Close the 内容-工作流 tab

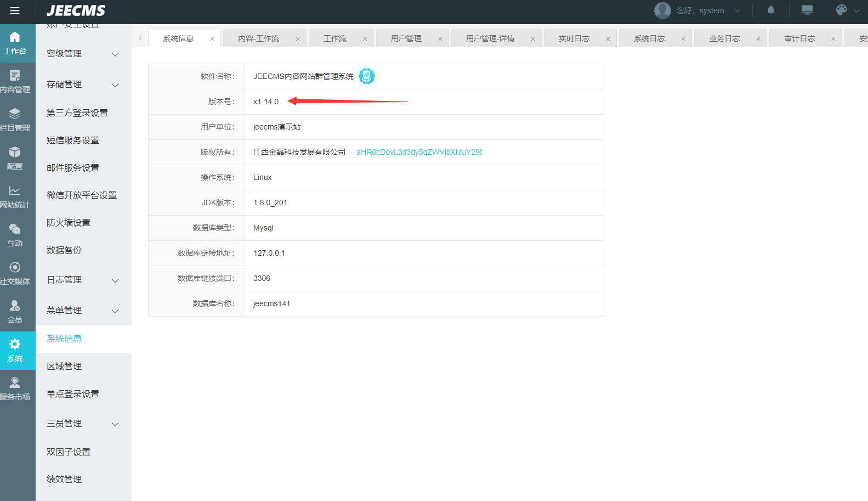point(298,39)
